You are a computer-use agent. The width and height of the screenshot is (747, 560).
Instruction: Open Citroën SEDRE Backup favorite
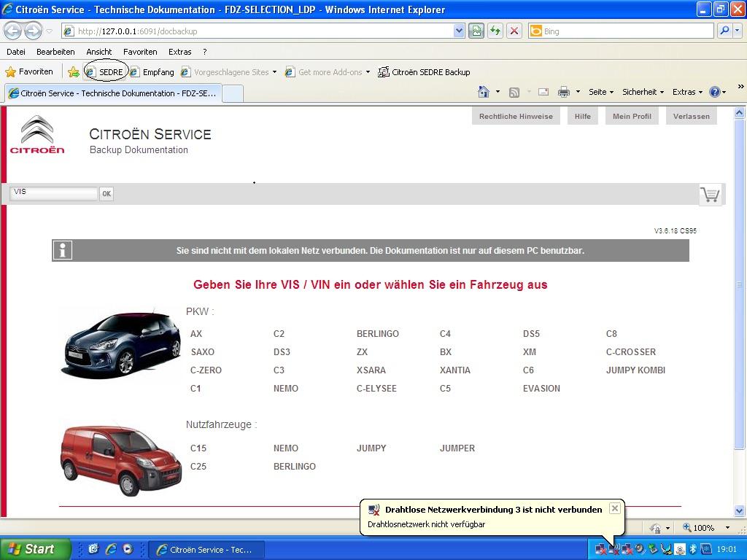[x=424, y=72]
